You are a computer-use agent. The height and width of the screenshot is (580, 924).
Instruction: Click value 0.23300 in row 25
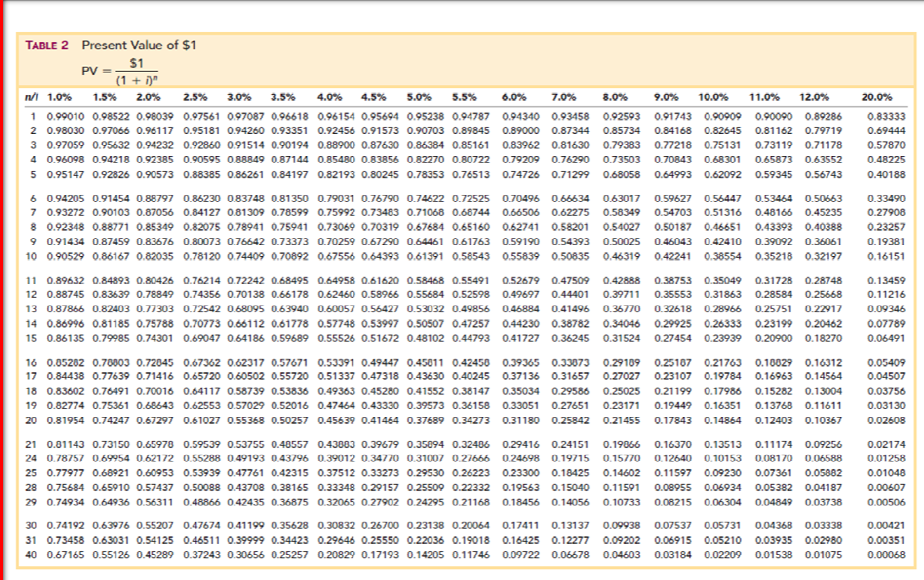tap(521, 473)
